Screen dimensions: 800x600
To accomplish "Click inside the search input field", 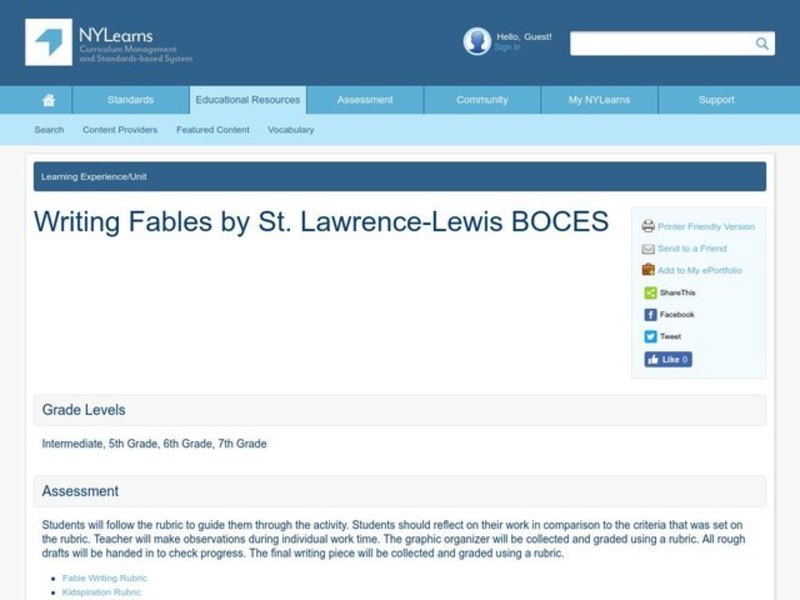I will pos(660,44).
